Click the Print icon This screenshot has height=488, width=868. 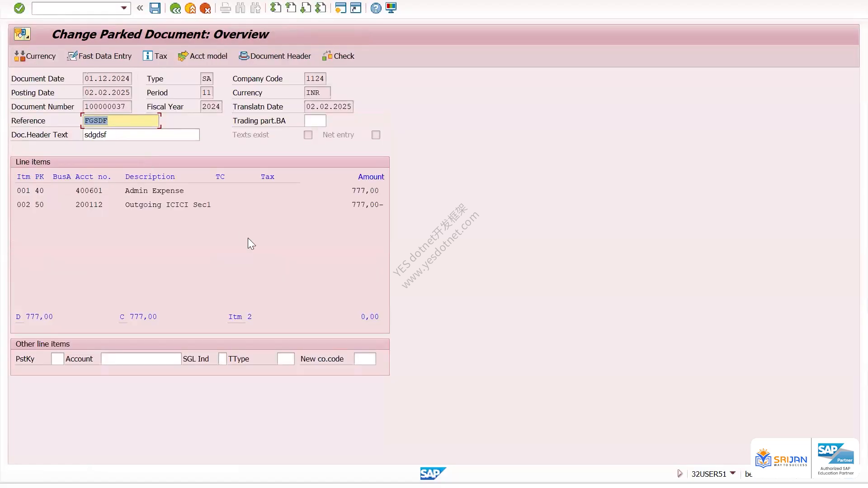coord(225,8)
